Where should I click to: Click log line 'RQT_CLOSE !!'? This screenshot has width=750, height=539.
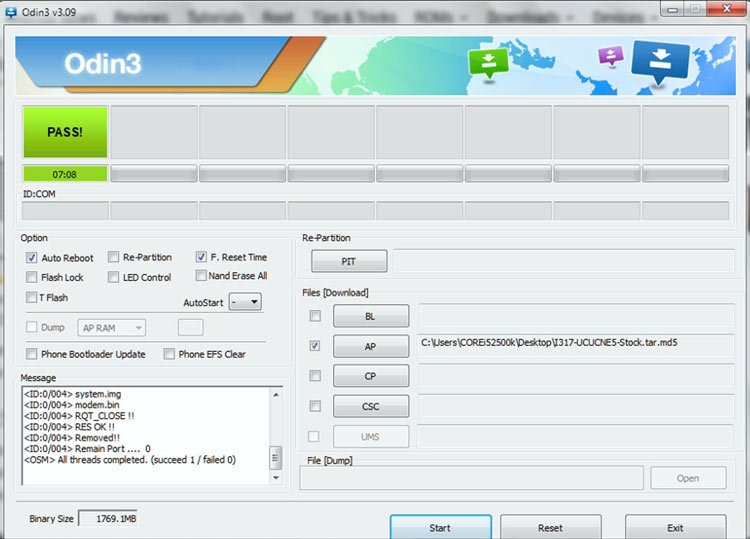tap(79, 416)
